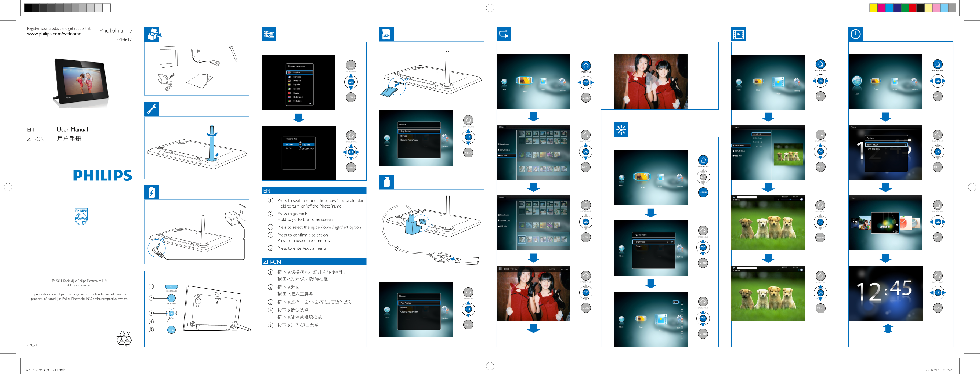Click OK button beside Choose Language screen

351,82
